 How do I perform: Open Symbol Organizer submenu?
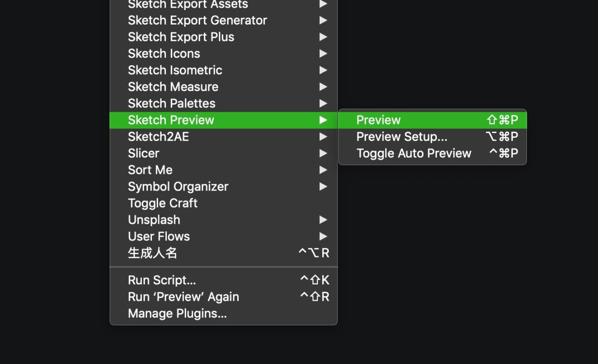tap(223, 187)
